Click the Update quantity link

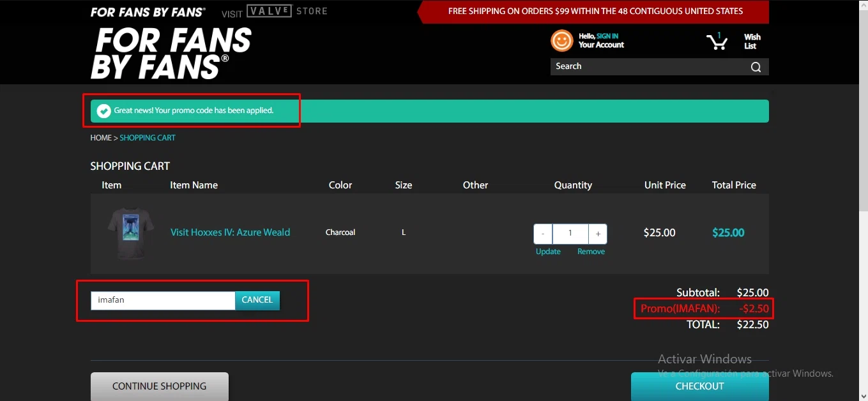pyautogui.click(x=548, y=252)
